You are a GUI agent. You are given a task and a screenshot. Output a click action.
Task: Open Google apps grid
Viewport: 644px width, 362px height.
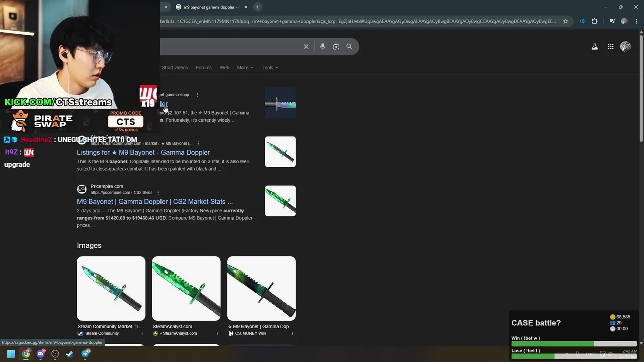[610, 47]
